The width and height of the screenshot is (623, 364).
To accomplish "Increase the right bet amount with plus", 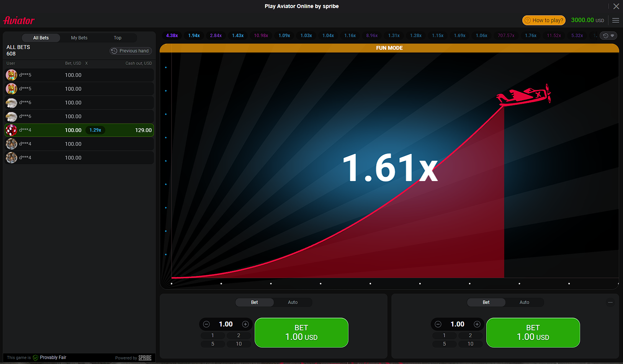I will click(x=477, y=324).
